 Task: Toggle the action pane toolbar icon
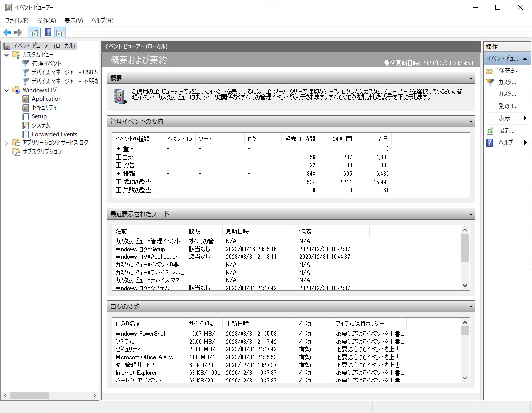pos(60,32)
